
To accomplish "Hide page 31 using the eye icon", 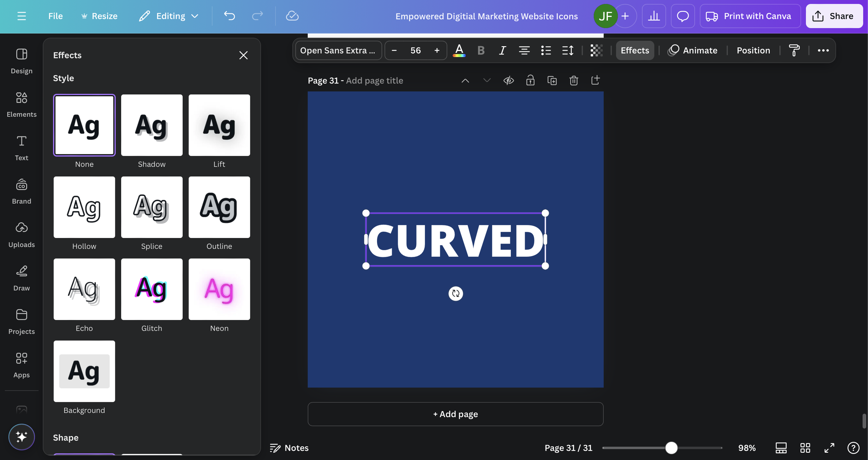I will 509,80.
